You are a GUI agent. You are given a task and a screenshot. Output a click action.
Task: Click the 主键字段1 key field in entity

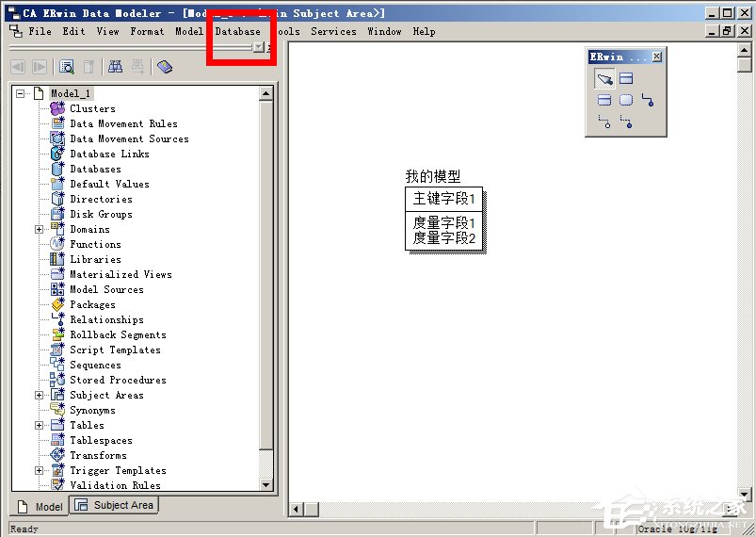click(444, 198)
